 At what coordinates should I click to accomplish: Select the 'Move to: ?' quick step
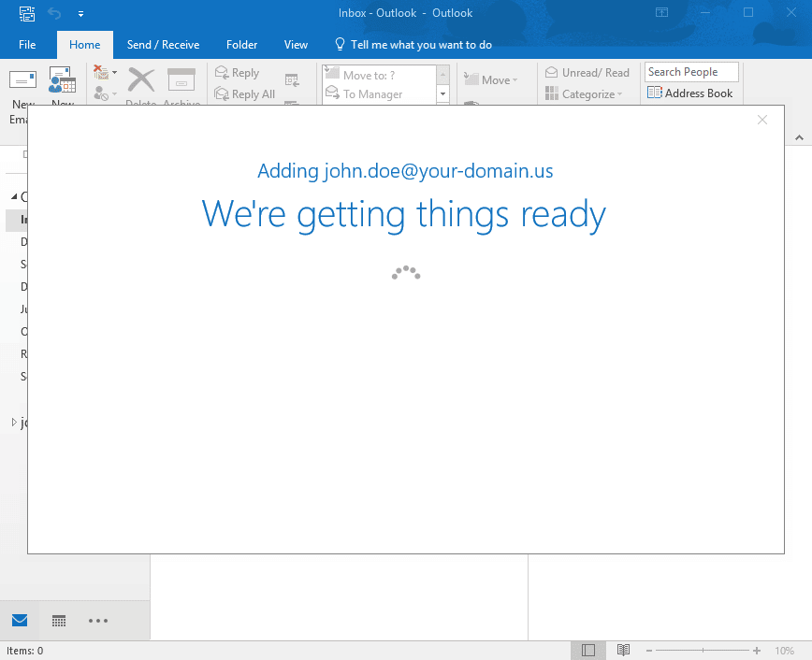pyautogui.click(x=380, y=75)
